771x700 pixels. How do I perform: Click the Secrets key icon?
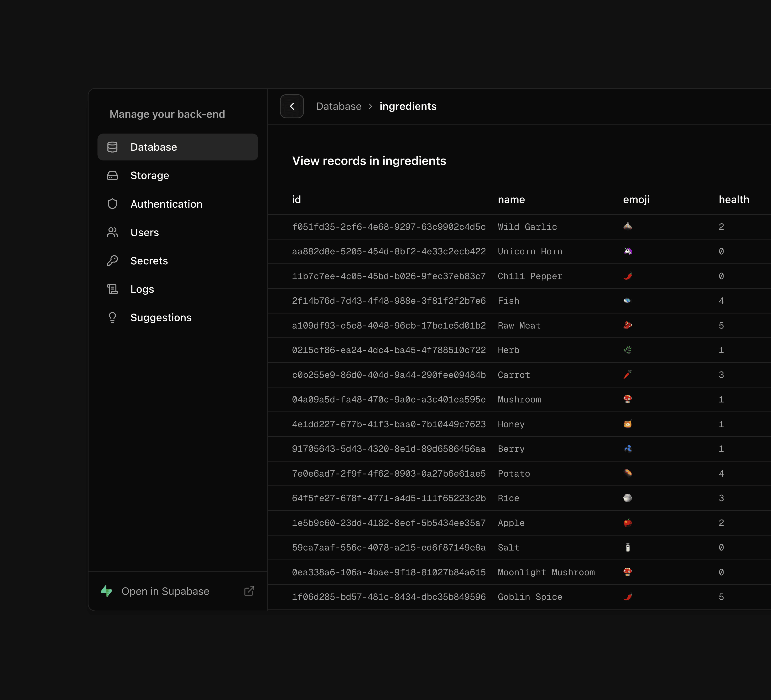[x=112, y=261]
